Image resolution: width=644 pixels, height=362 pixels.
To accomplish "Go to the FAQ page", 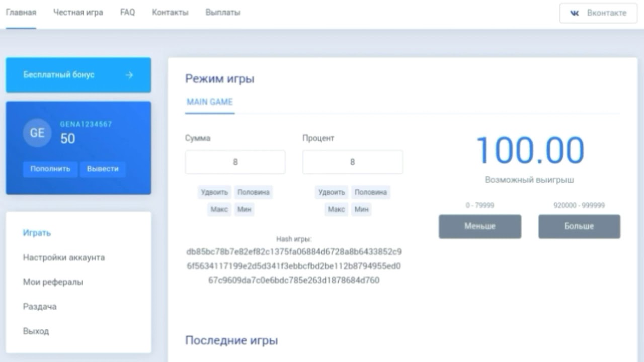I will [x=127, y=13].
